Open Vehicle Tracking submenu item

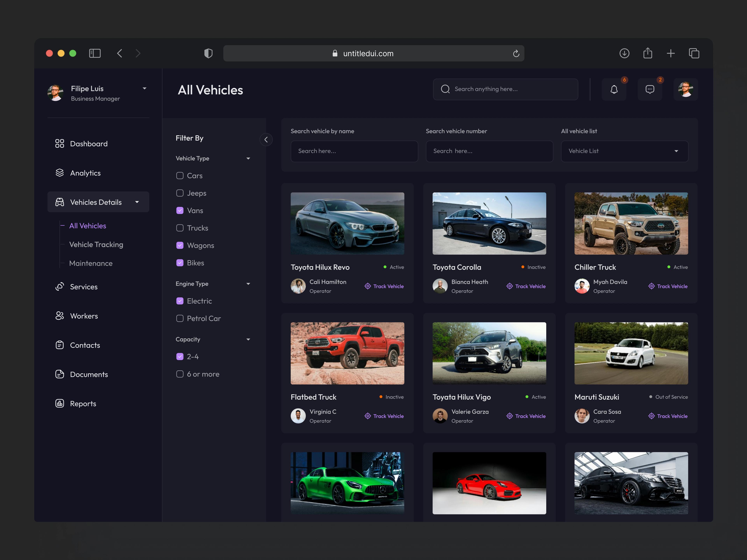coord(96,244)
